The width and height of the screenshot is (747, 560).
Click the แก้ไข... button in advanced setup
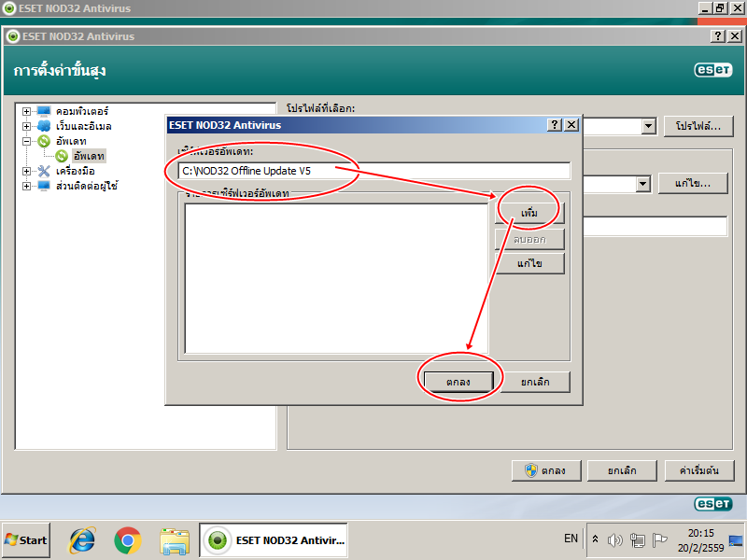click(693, 183)
